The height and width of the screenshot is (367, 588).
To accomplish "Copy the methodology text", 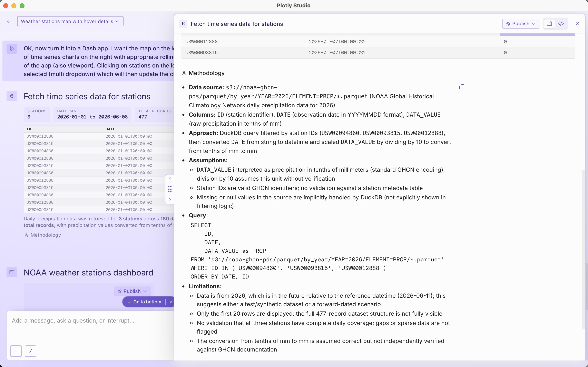I will pos(462,87).
